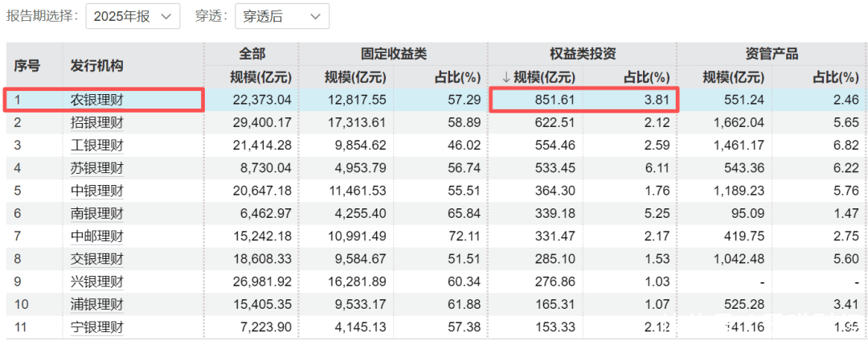Open the 招银理财 issuer link

tap(97, 123)
